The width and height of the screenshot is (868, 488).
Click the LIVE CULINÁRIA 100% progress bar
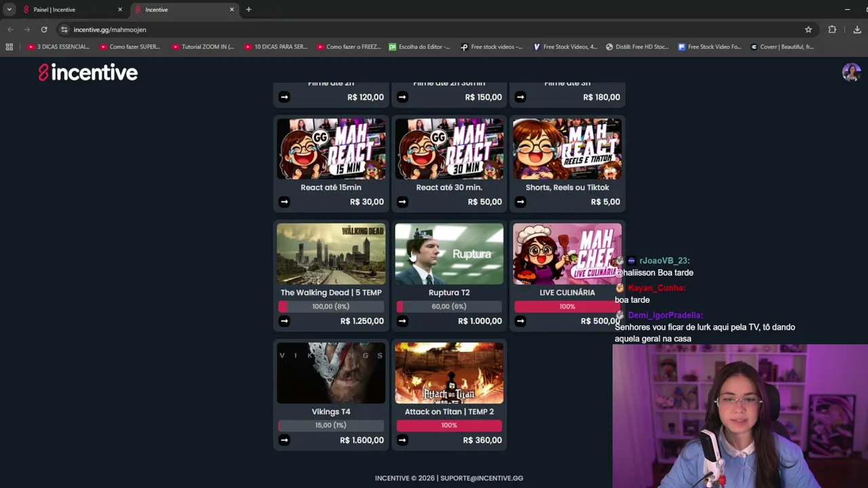click(x=567, y=306)
